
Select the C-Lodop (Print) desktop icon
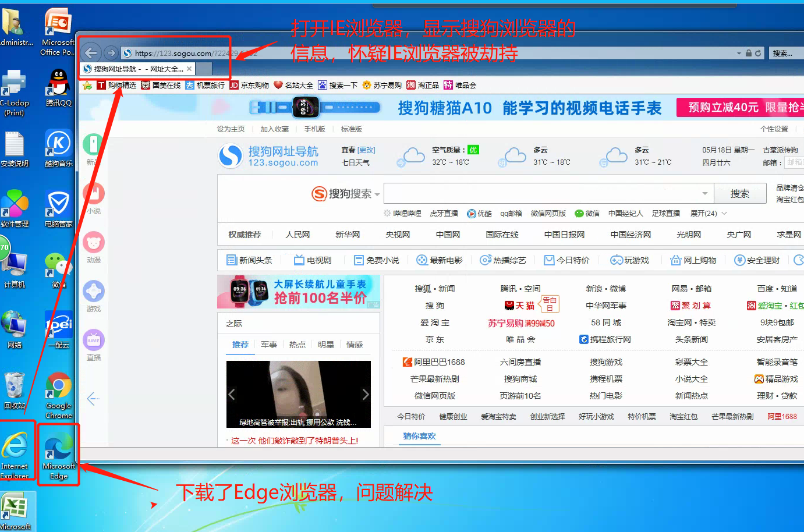(15, 93)
